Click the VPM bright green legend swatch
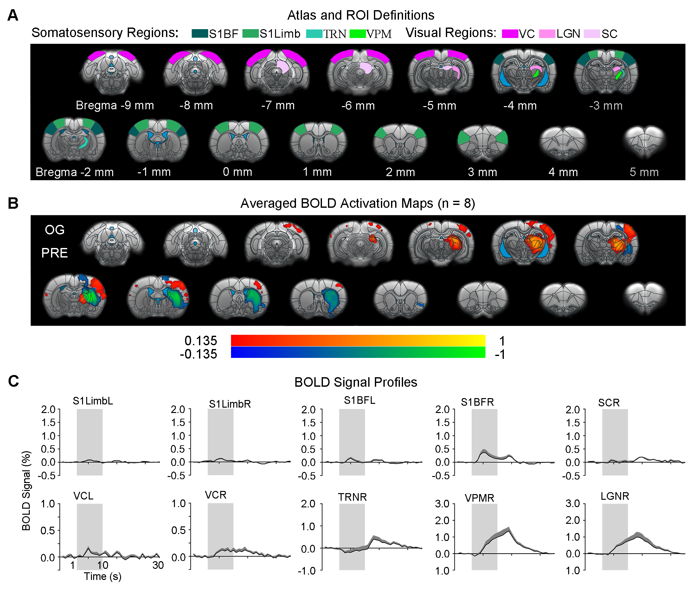Viewport: 700px width, 591px height. click(x=357, y=34)
